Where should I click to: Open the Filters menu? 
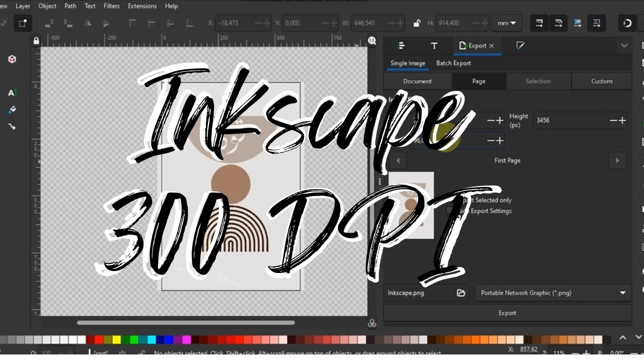coord(112,6)
